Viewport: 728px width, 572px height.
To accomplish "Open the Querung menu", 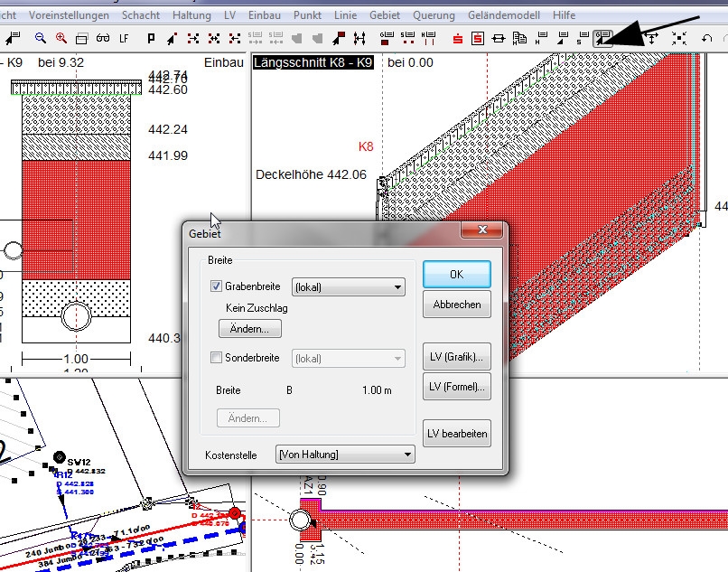I will 434,15.
